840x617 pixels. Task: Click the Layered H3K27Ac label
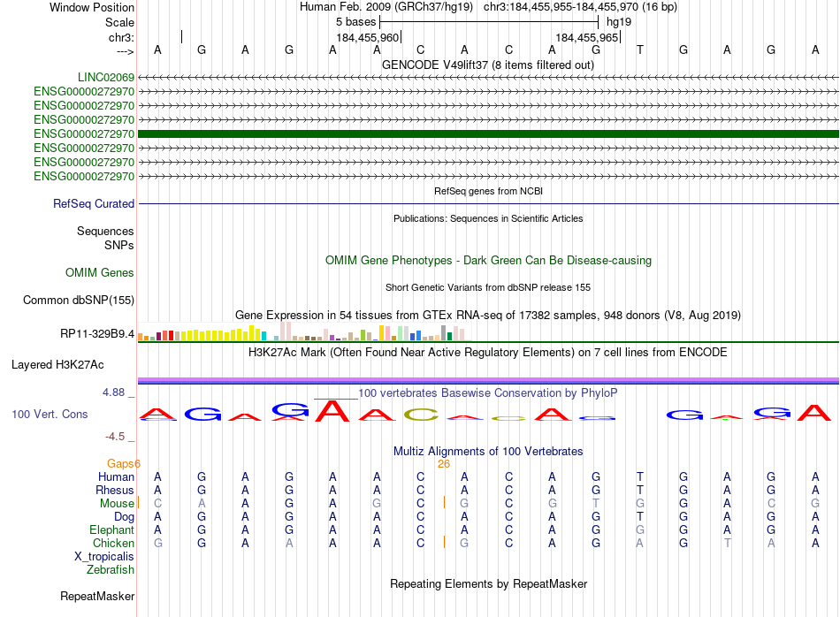(x=57, y=365)
